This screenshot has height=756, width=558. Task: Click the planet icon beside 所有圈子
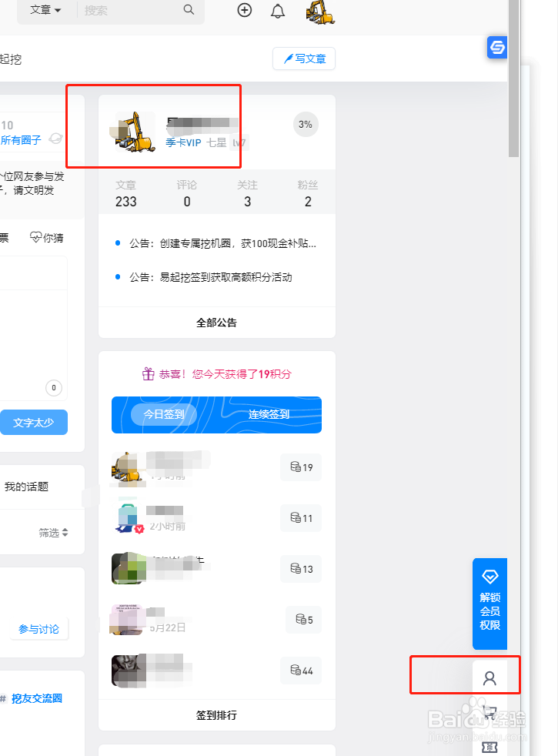(55, 139)
